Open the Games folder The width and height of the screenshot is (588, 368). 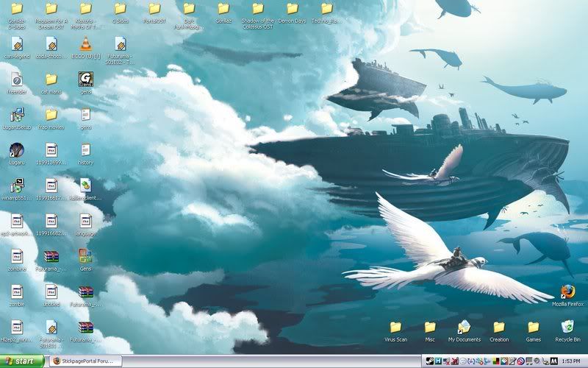pos(534,327)
